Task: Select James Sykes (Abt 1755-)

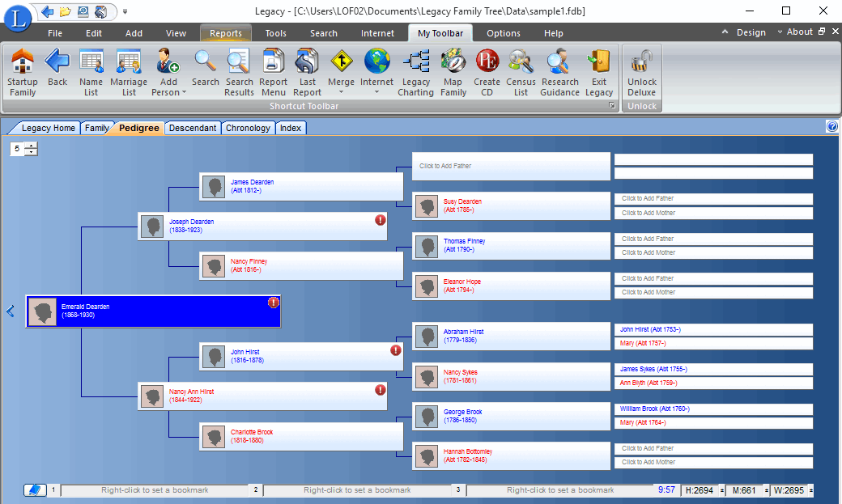Action: pos(713,369)
